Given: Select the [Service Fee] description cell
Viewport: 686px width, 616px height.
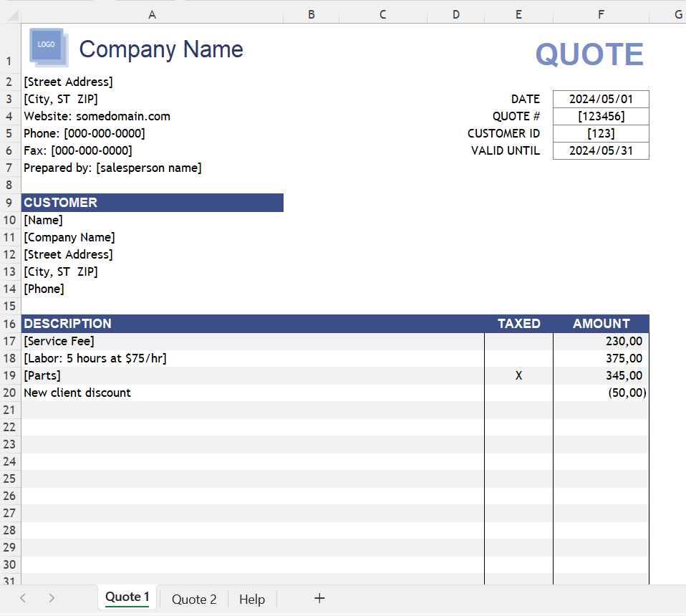Looking at the screenshot, I should pyautogui.click(x=253, y=341).
